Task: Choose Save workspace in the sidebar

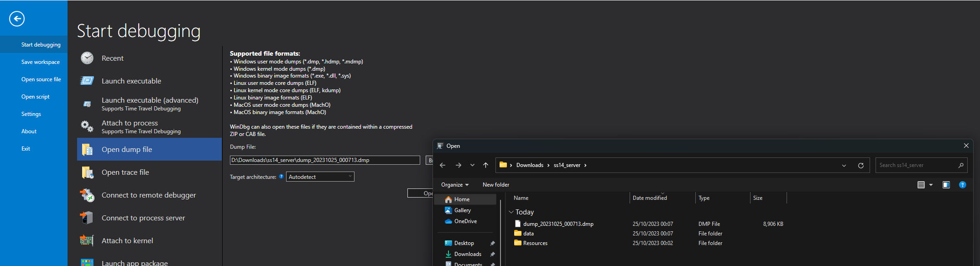Action: tap(34, 62)
